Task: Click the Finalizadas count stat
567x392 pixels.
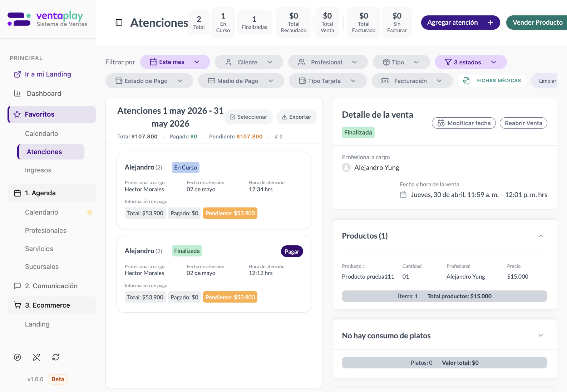Action: point(254,22)
